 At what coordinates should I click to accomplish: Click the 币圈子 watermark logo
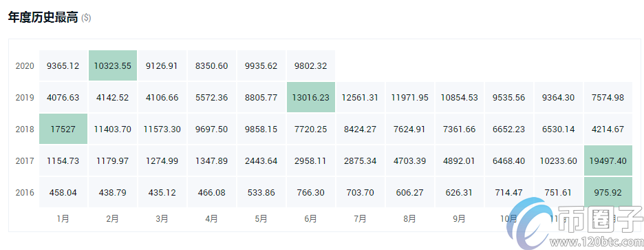pyautogui.click(x=574, y=223)
